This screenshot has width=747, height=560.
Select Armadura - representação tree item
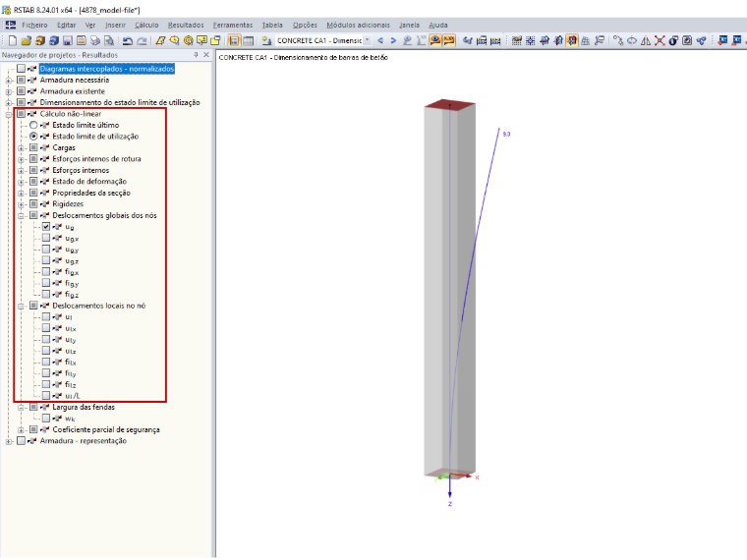click(x=83, y=441)
